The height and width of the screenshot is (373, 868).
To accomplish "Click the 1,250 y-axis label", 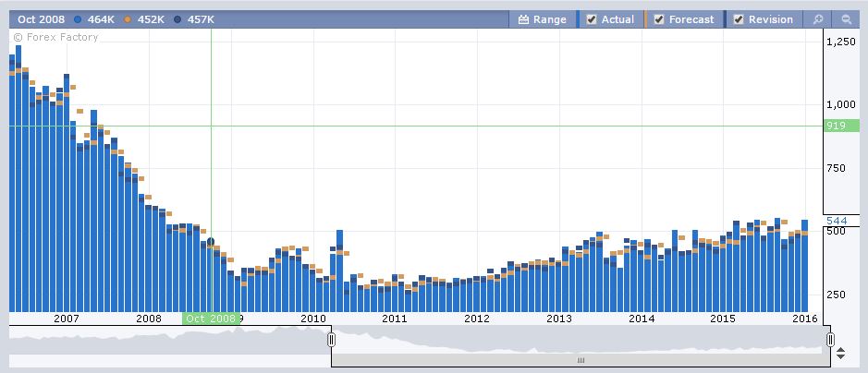I will [x=840, y=42].
